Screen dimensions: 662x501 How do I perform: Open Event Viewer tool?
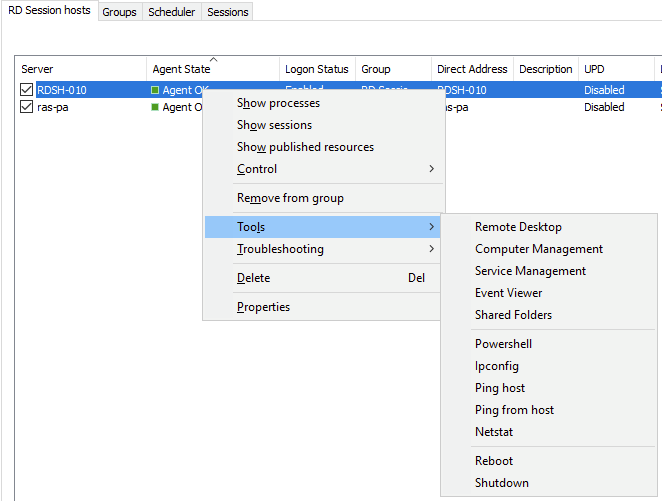tap(549, 293)
